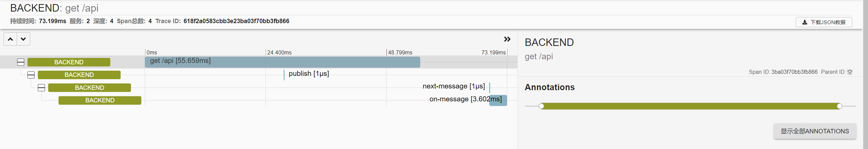Screen dimensions: 868x149
Task: Collapse the root BACKEND span tree node
Action: [21, 62]
